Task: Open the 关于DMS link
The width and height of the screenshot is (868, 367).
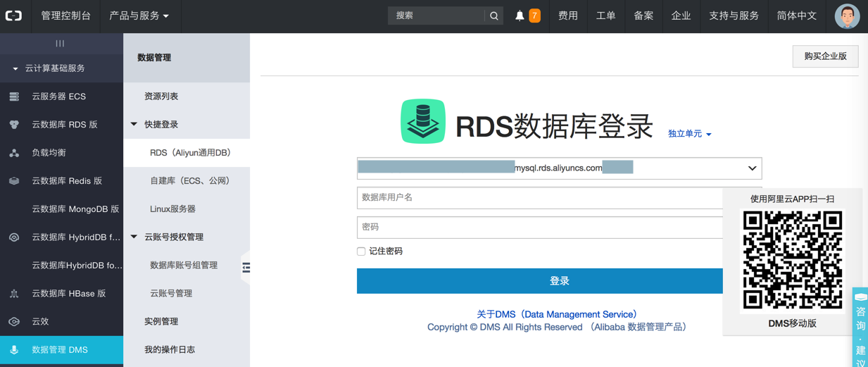Action: (x=556, y=314)
